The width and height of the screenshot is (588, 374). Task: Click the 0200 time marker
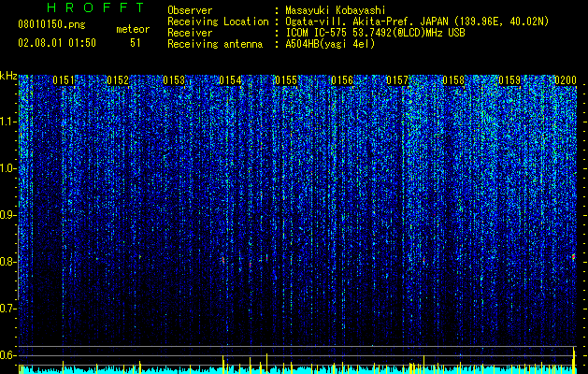[566, 80]
